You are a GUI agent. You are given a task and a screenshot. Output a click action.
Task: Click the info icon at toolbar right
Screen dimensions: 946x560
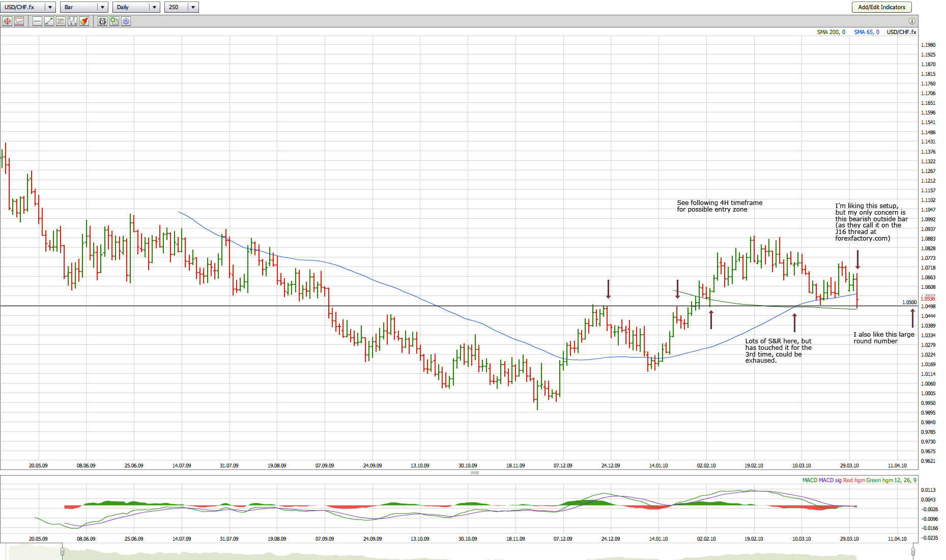tap(912, 21)
